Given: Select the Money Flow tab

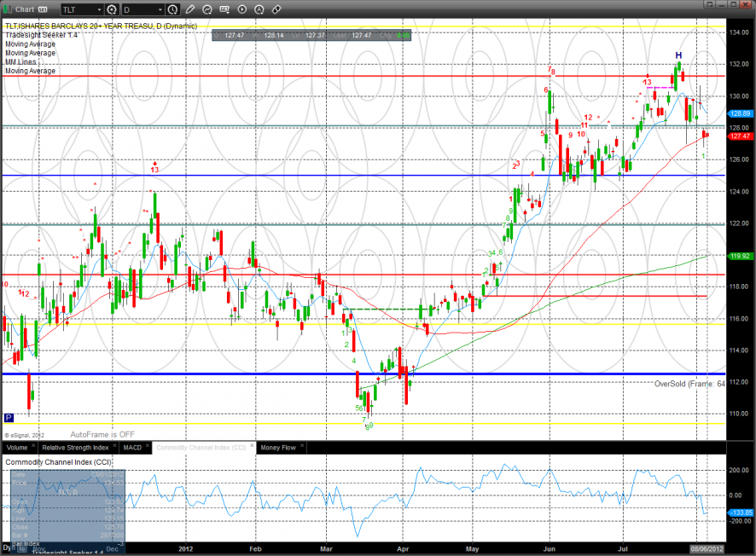Looking at the screenshot, I should tap(277, 447).
